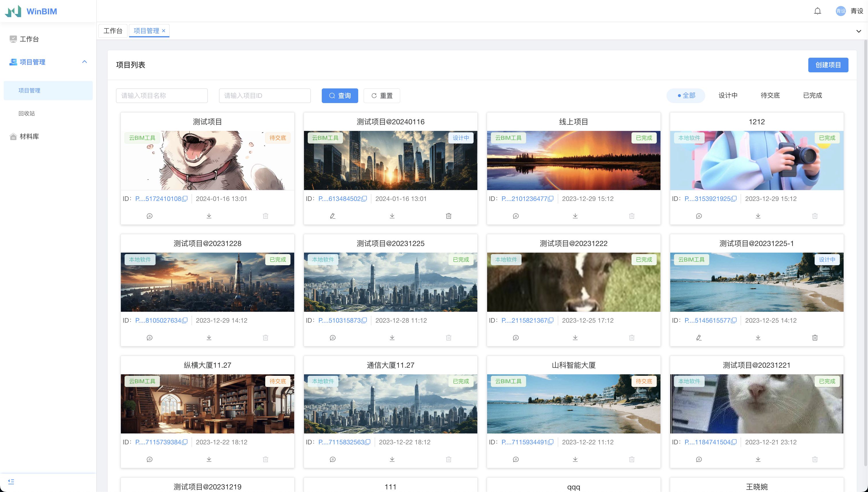Open comments for 线上项目
Image resolution: width=868 pixels, height=492 pixels.
[x=516, y=216]
